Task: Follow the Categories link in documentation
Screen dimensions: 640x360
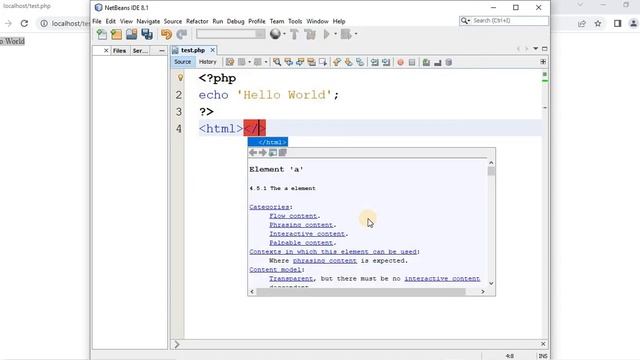Action: [269, 207]
